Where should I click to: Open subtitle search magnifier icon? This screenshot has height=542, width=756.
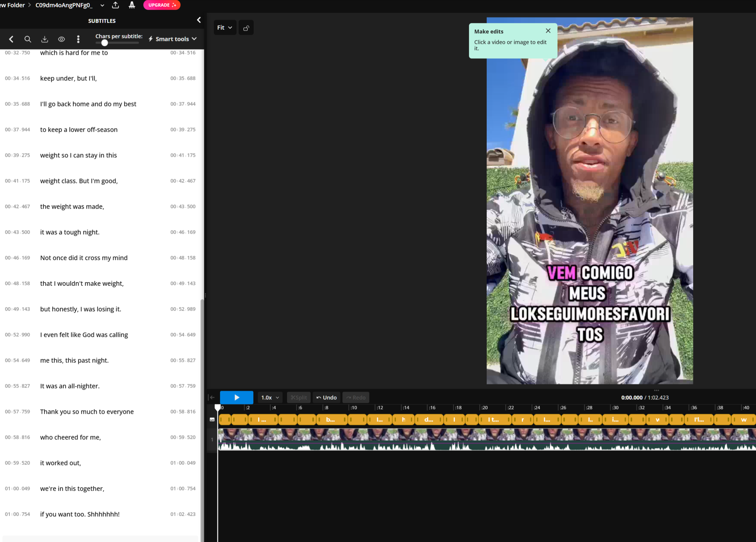point(28,39)
